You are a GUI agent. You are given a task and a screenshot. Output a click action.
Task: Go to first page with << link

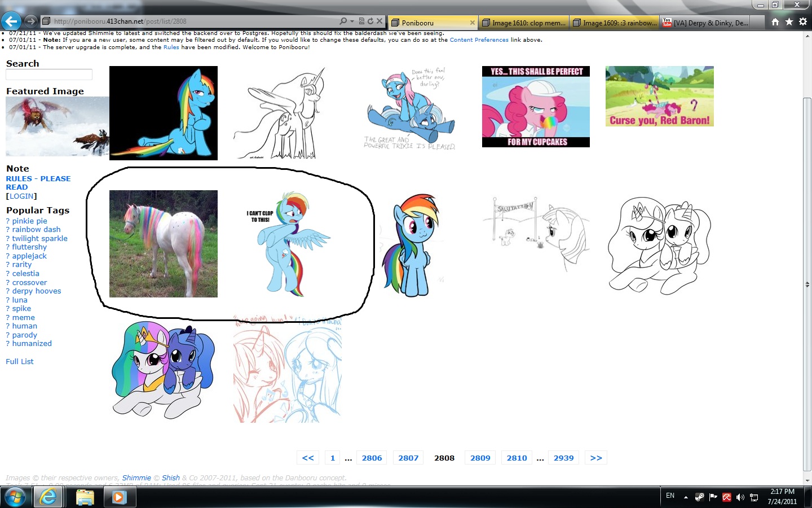pyautogui.click(x=308, y=458)
